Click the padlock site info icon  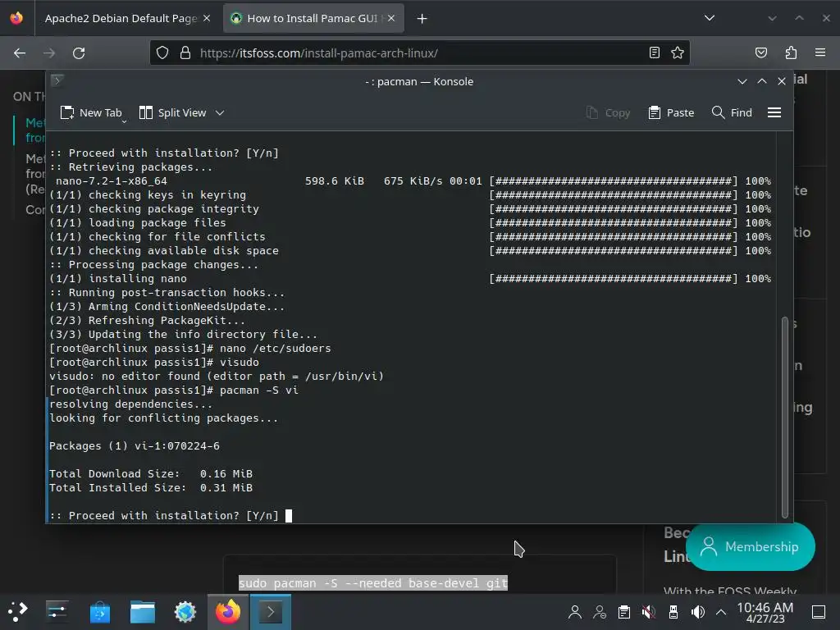coord(185,52)
